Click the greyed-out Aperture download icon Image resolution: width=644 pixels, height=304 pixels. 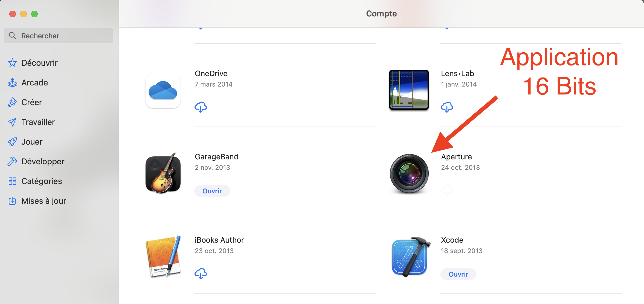447,190
